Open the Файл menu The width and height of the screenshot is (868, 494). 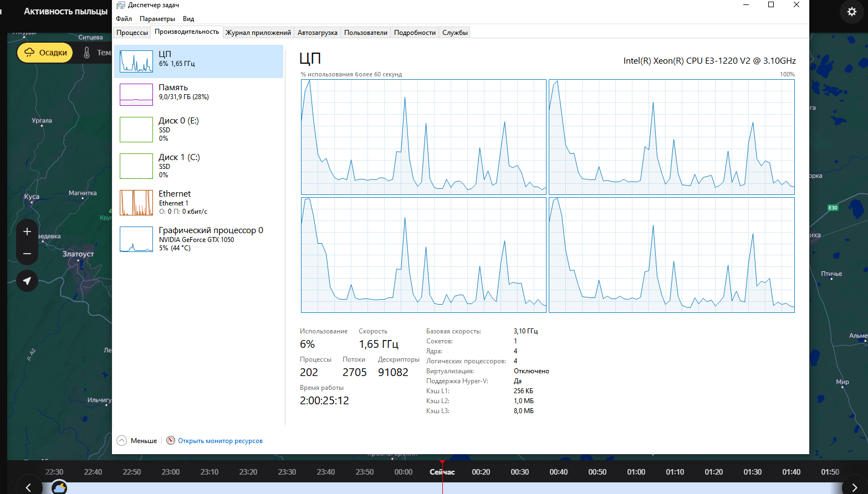click(124, 18)
